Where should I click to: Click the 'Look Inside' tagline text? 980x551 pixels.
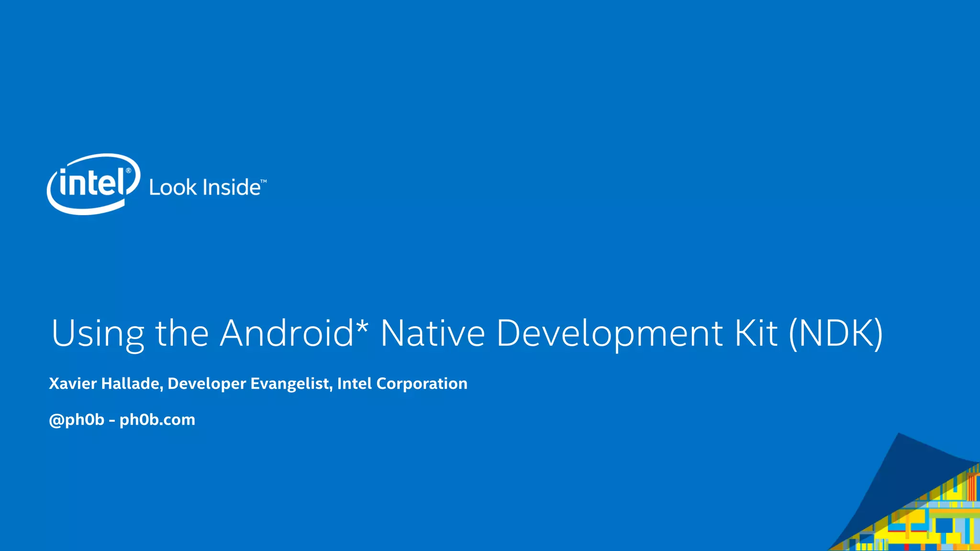pos(208,187)
